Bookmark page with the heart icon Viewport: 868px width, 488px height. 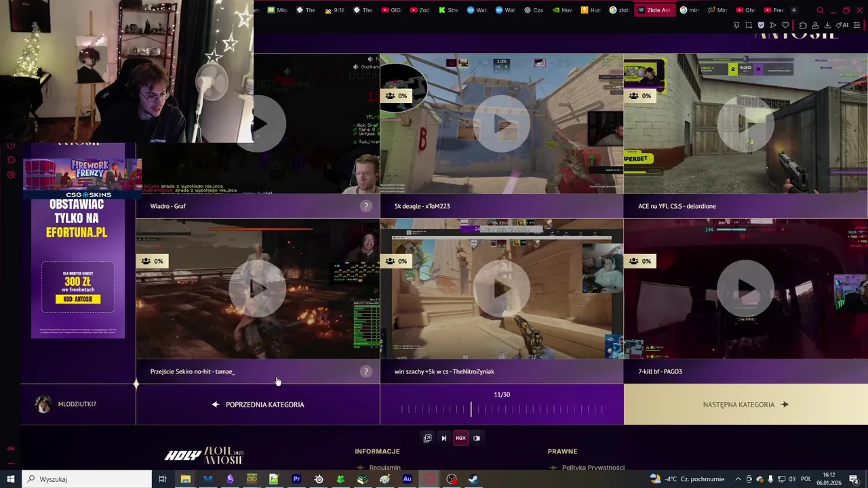[x=785, y=25]
